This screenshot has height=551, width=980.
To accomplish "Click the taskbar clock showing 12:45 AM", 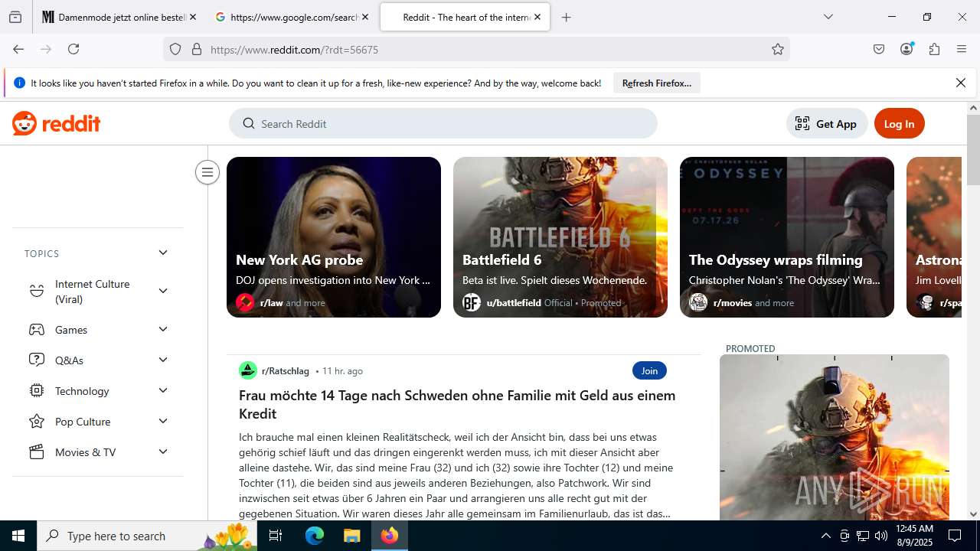I will coord(914,536).
